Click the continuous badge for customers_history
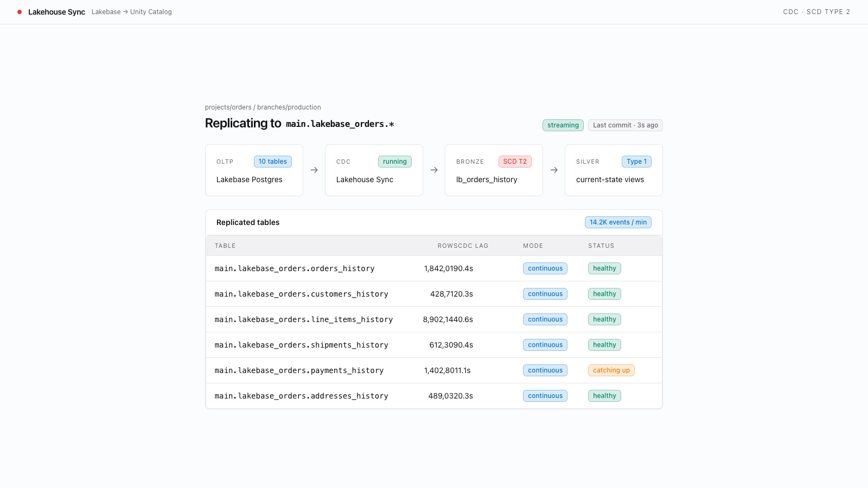 [545, 294]
